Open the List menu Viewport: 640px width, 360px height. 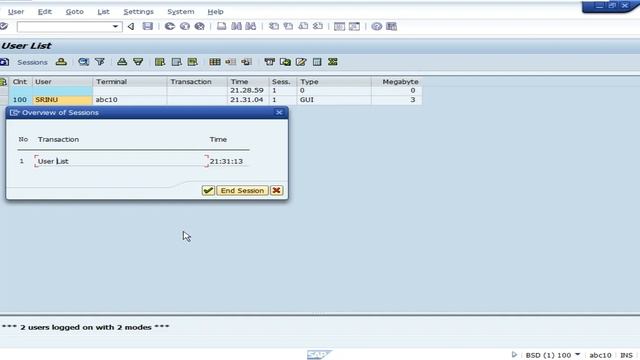[x=103, y=12]
